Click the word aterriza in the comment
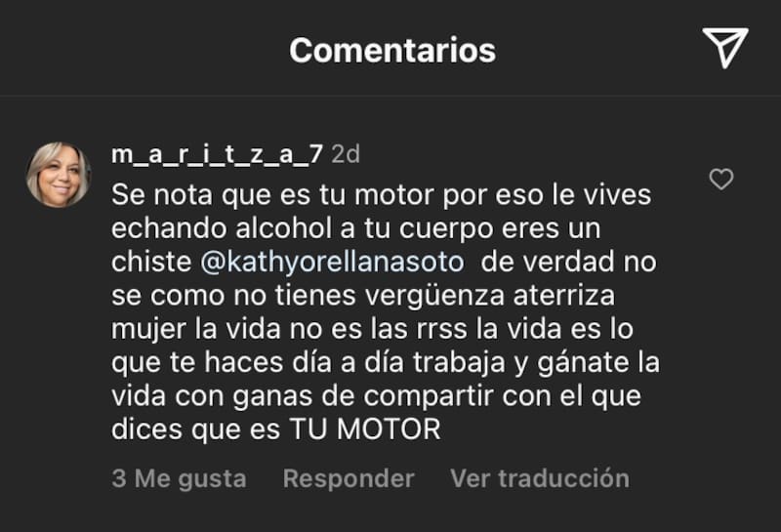Image resolution: width=781 pixels, height=532 pixels. [564, 296]
